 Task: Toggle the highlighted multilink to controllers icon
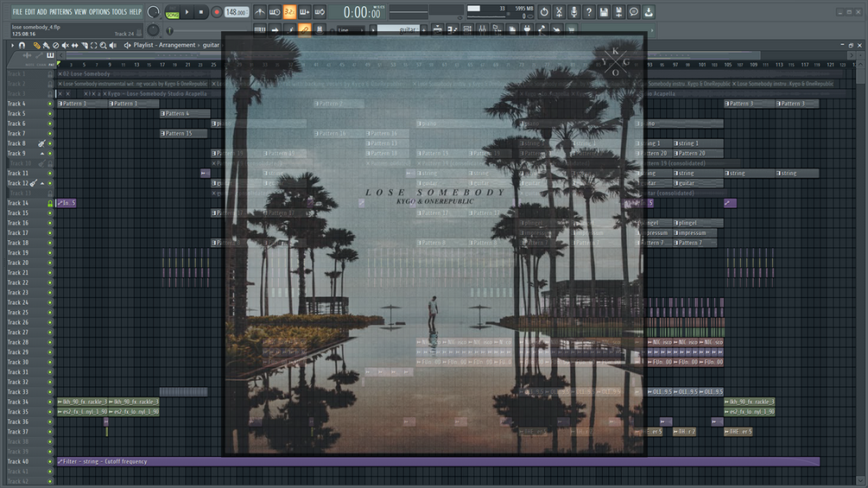[x=304, y=30]
